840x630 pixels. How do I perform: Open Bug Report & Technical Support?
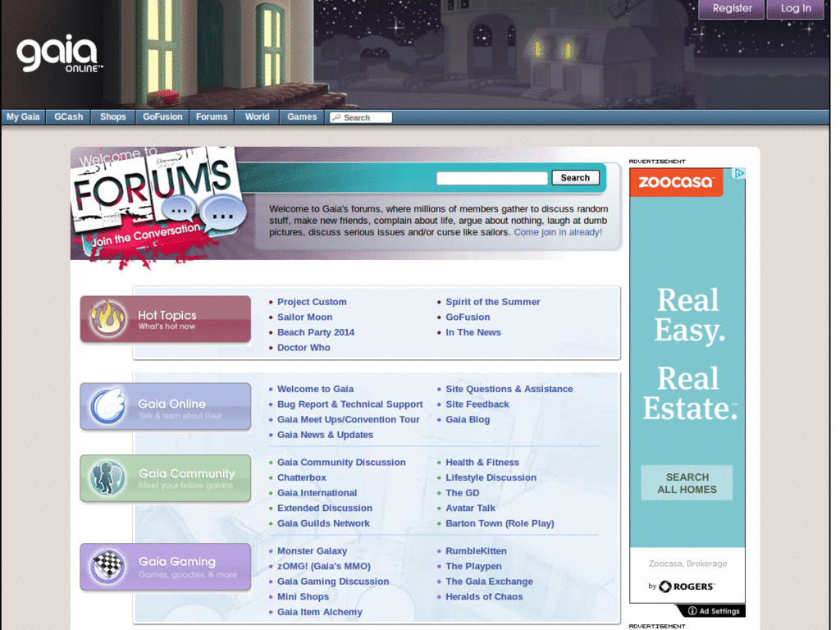(x=349, y=404)
